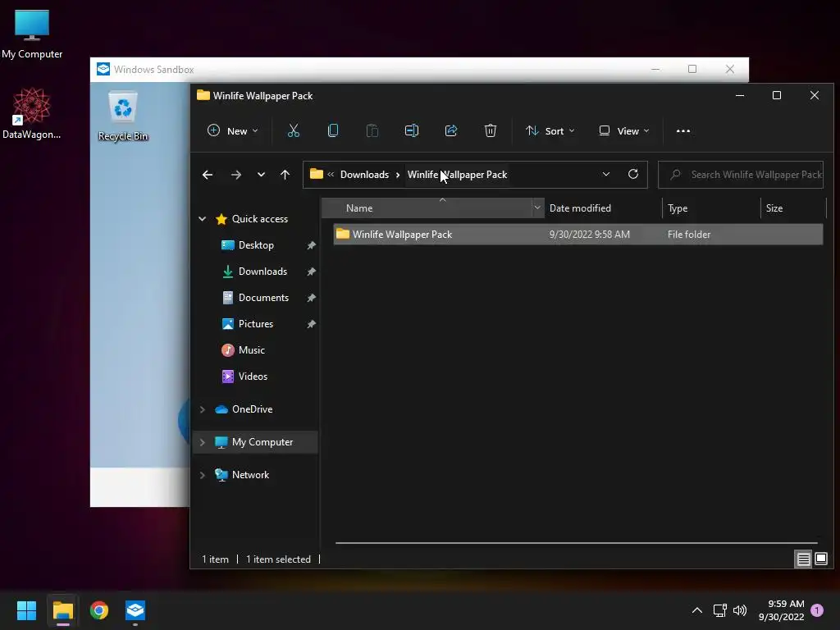
Task: Open the See more three-dots menu
Action: click(683, 130)
